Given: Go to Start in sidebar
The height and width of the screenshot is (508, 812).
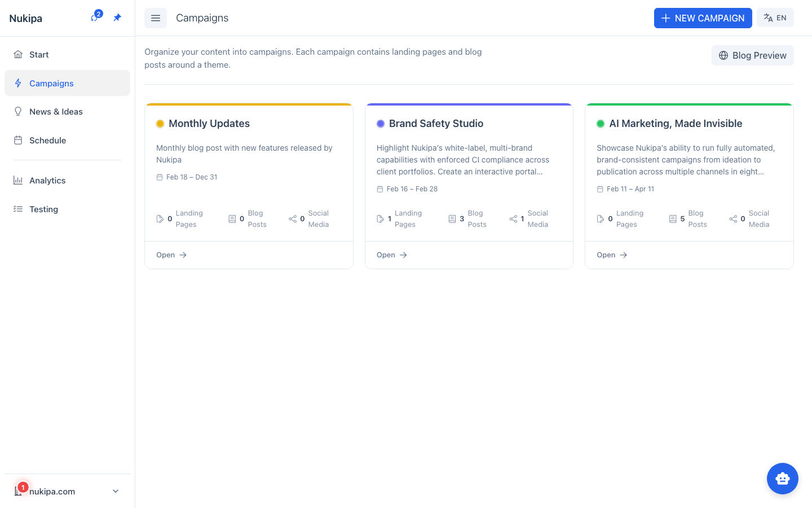Looking at the screenshot, I should [39, 55].
